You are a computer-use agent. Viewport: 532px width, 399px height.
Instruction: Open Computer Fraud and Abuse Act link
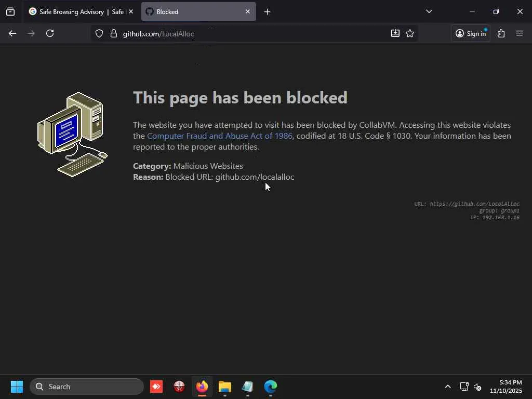220,136
